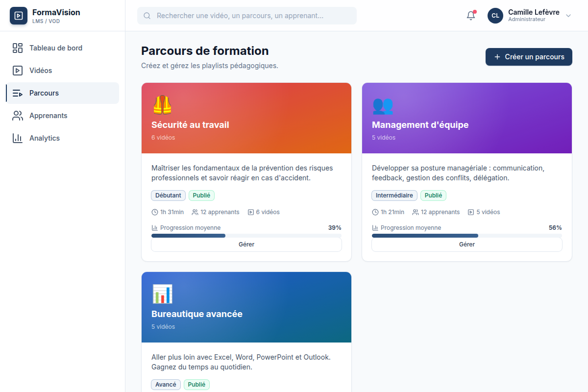588x392 pixels.
Task: Navigate to Analytics
Action: click(x=62, y=138)
